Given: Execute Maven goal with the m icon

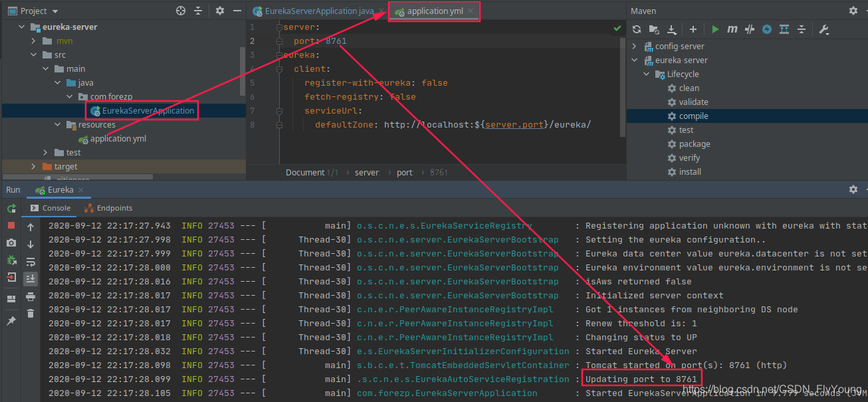Looking at the screenshot, I should [x=732, y=29].
